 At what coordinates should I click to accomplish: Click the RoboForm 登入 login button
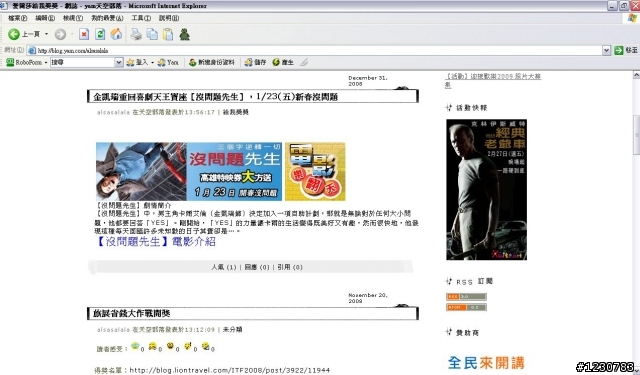(x=138, y=62)
